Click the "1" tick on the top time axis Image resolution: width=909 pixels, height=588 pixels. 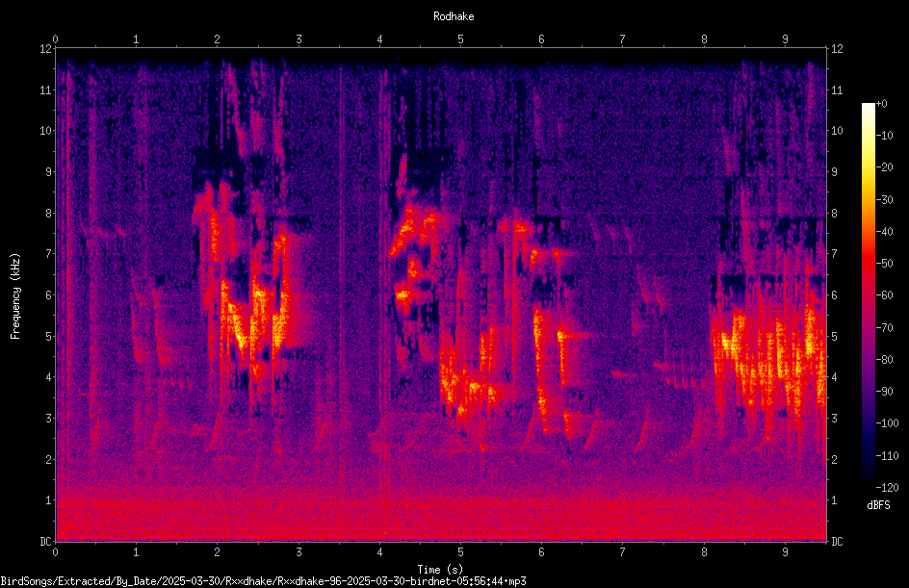pyautogui.click(x=136, y=39)
